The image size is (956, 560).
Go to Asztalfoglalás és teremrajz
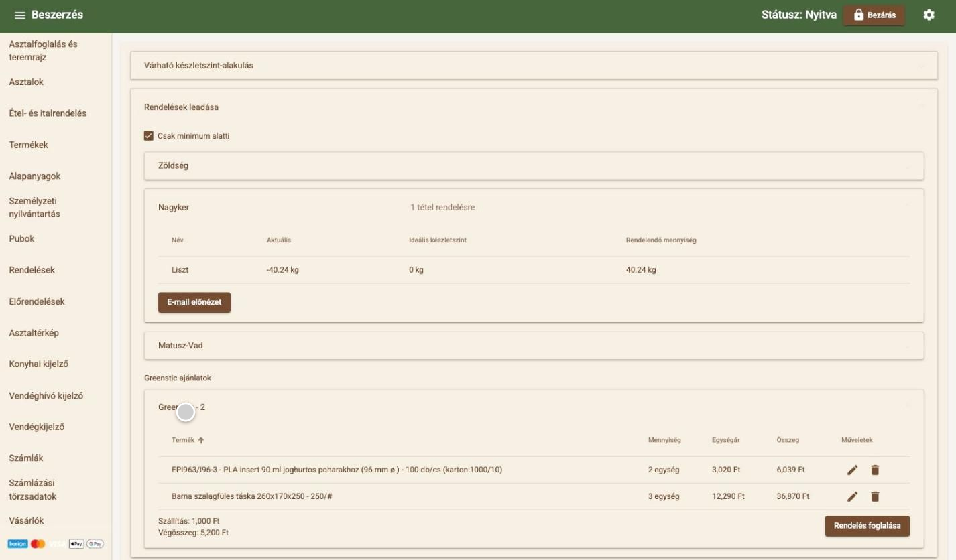click(x=44, y=51)
